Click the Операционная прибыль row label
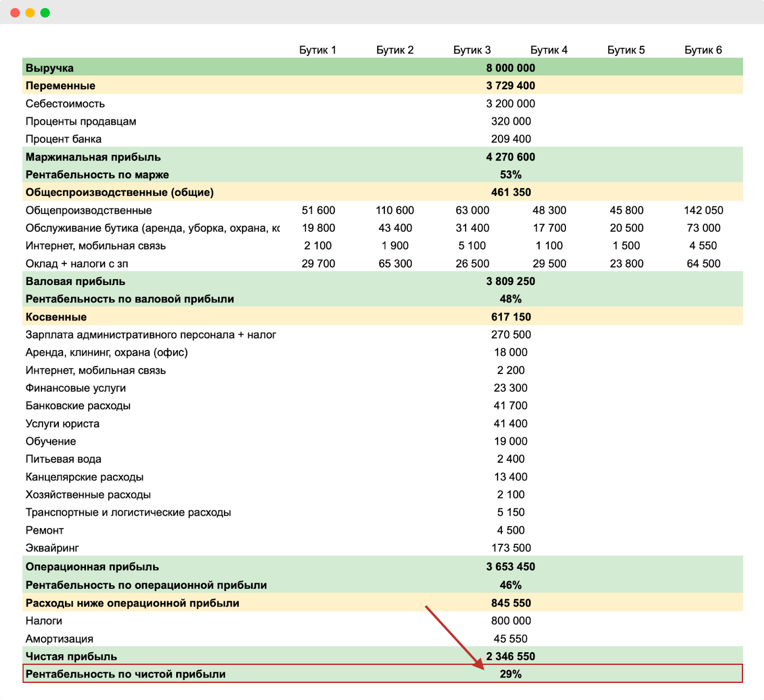 92,567
